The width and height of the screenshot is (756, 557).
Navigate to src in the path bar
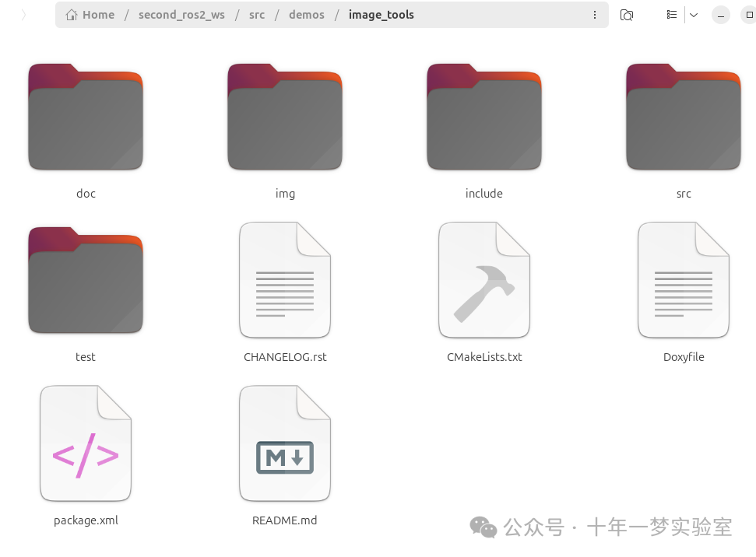[x=257, y=15]
